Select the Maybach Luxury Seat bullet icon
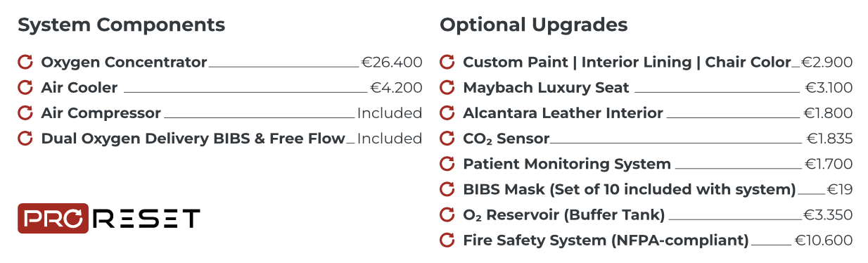Viewport: 868px width, 263px height. point(447,88)
